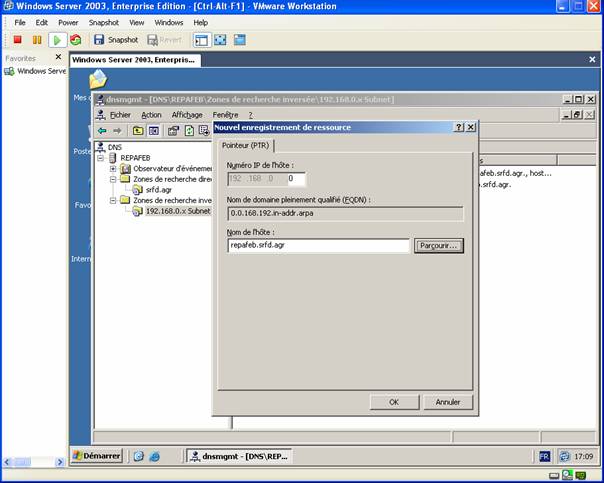The image size is (604, 483).
Task: Collapse Zones de recherche inversée node
Action: (113, 200)
